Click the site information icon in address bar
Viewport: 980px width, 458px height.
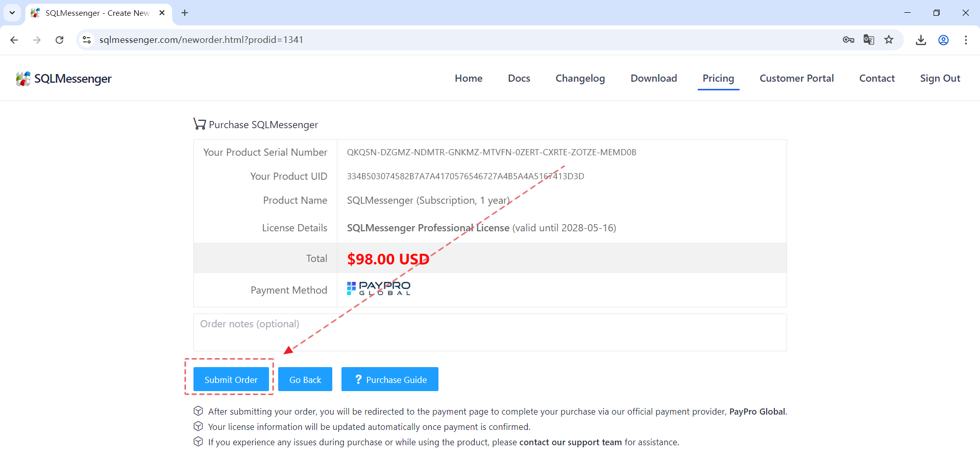87,40
